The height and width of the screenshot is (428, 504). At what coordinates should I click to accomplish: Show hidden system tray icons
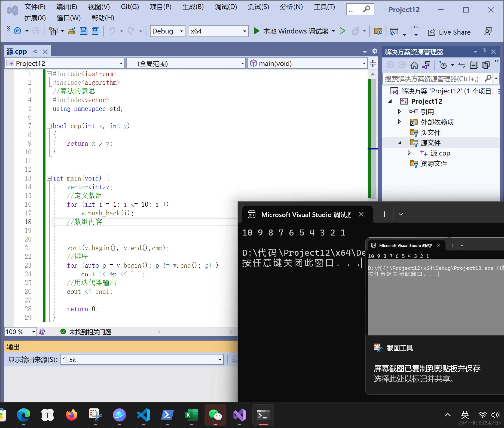[448, 415]
